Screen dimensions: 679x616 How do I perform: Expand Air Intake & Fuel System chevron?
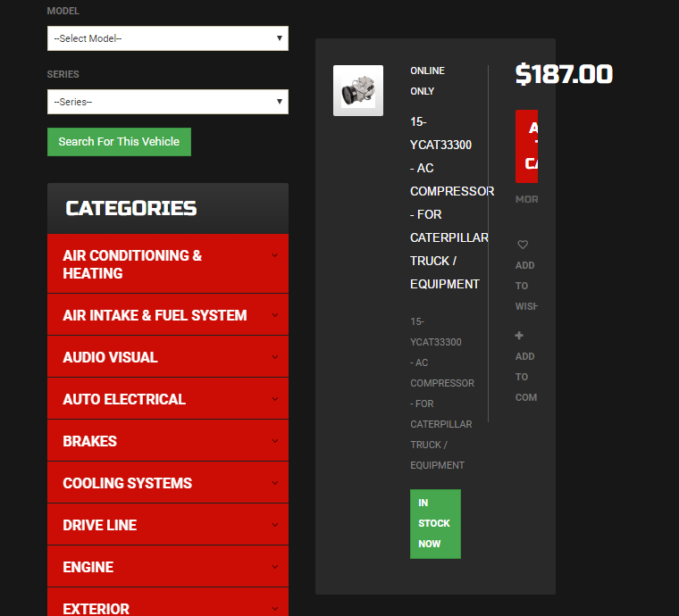(275, 315)
